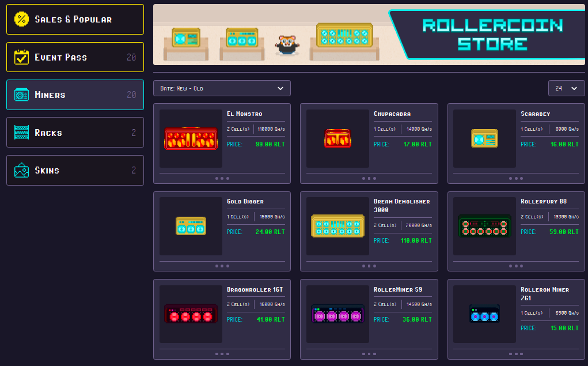The image size is (588, 366).
Task: Click the rack shelves icon in sidebar
Action: [x=21, y=133]
